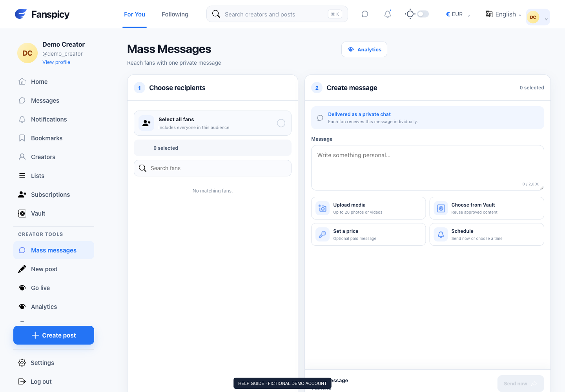
Task: Switch to the Following tab
Action: (175, 14)
